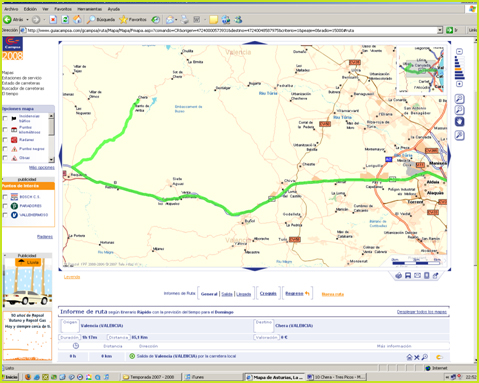
Task: Click the zoom plus button below zoom bars
Action: pyautogui.click(x=459, y=84)
